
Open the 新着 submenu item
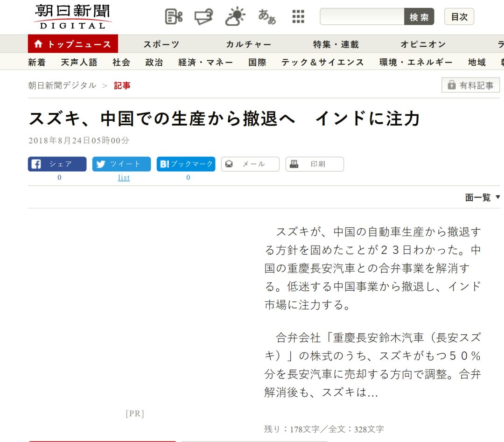coord(37,62)
